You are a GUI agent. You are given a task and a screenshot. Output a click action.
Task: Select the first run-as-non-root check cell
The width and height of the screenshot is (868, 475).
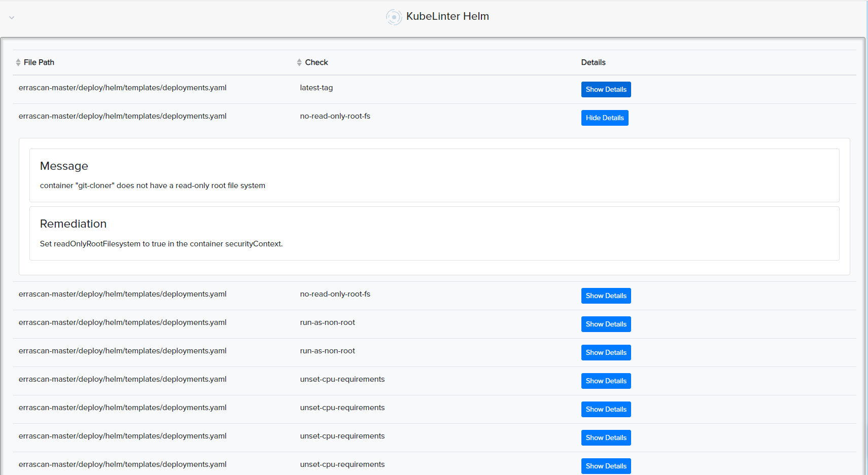(x=328, y=322)
